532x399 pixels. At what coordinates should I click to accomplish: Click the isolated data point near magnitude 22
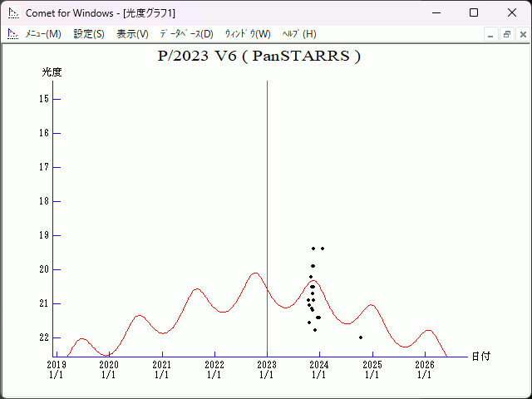(361, 337)
